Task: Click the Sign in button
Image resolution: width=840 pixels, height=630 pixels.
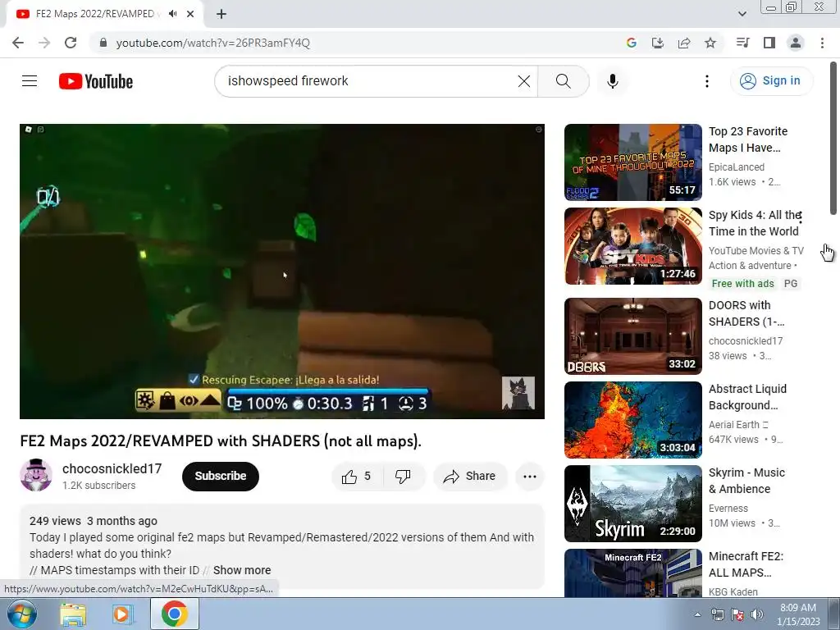Action: [x=771, y=81]
